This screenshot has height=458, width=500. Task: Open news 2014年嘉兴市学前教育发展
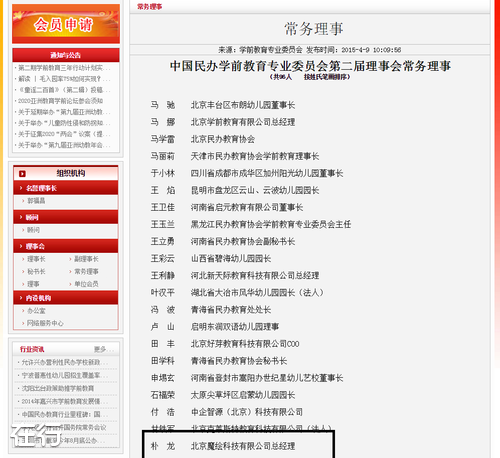tap(65, 401)
